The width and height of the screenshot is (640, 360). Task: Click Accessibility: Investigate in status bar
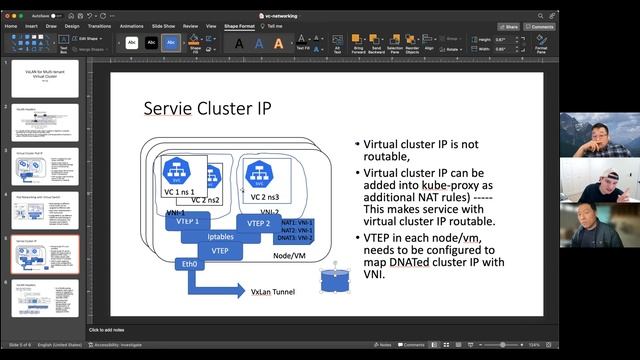click(x=115, y=345)
